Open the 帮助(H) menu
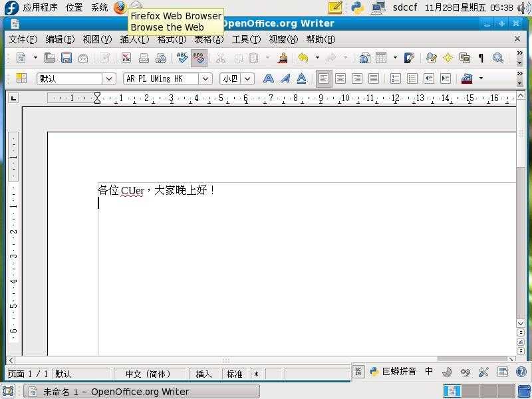532x399 pixels. click(x=321, y=39)
